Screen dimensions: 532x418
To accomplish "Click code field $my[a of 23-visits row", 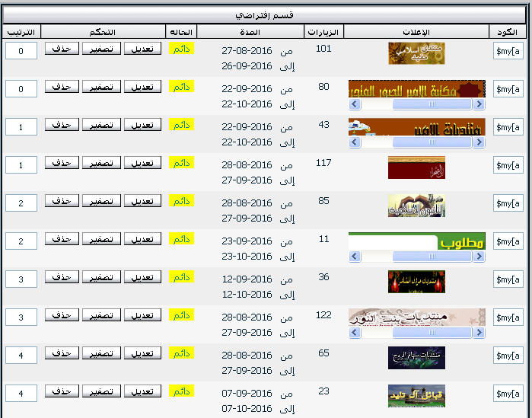I will tap(508, 394).
